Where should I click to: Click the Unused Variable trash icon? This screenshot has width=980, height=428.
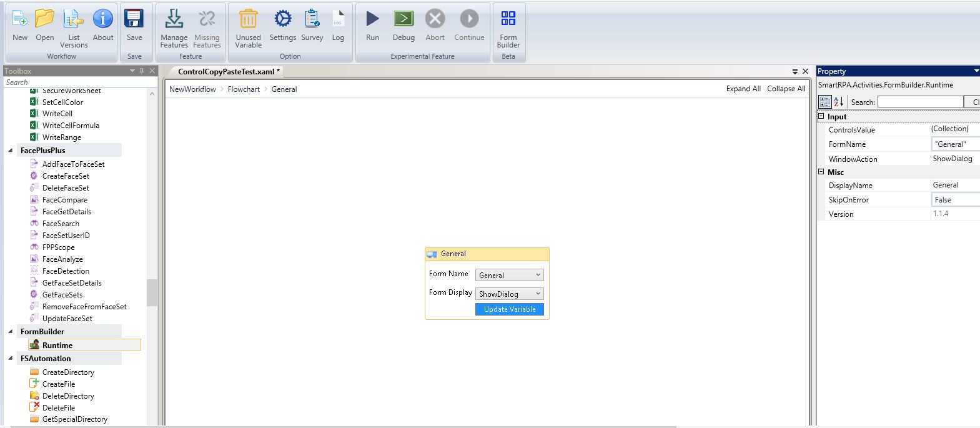click(x=248, y=19)
